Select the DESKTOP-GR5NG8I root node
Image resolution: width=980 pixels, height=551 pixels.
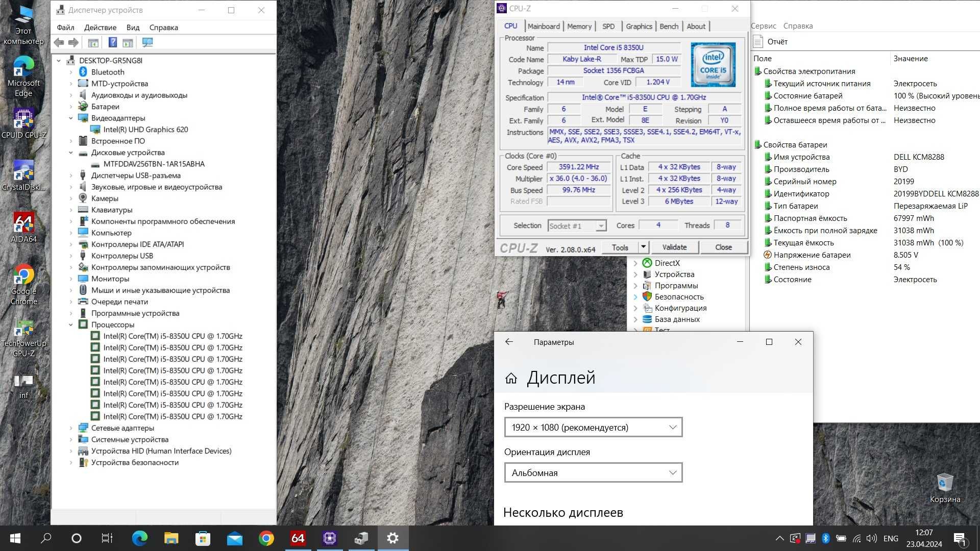tap(111, 61)
